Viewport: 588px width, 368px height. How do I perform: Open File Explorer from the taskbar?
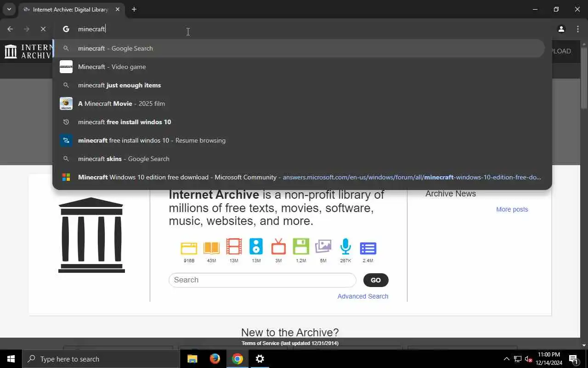point(192,359)
